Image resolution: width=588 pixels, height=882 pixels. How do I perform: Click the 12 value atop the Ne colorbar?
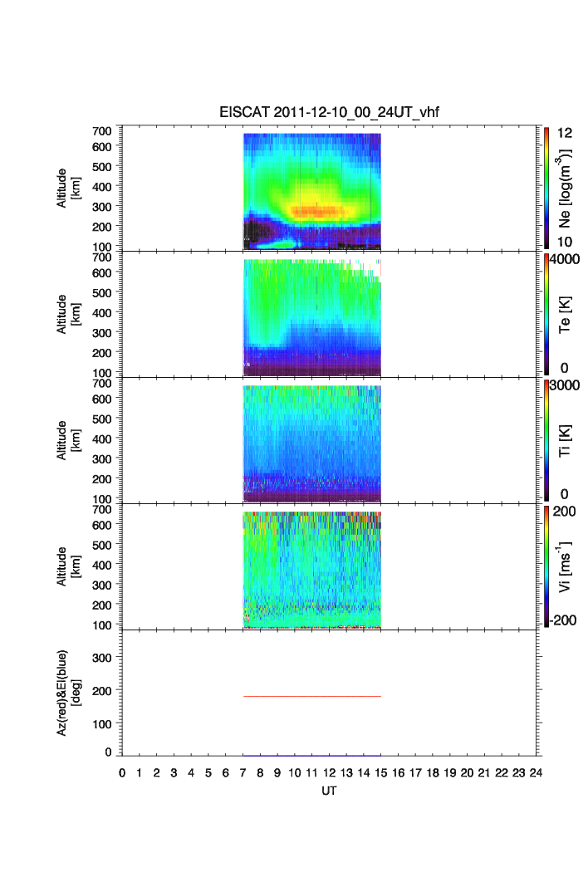565,133
